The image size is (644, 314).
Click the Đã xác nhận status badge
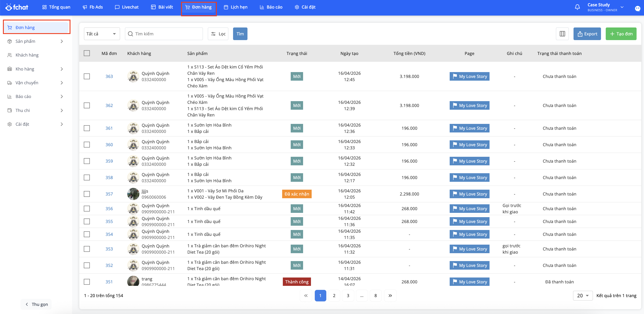(x=297, y=194)
